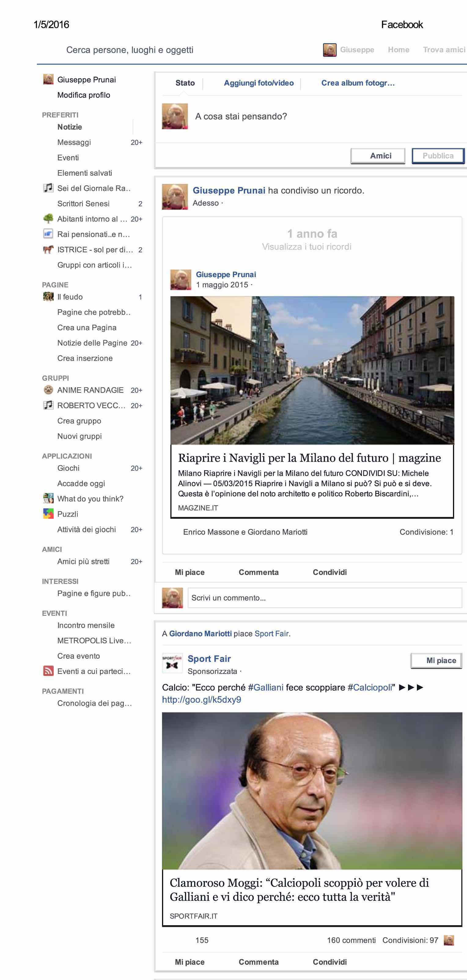
Task: Click Condividi under Navigli post
Action: (330, 572)
